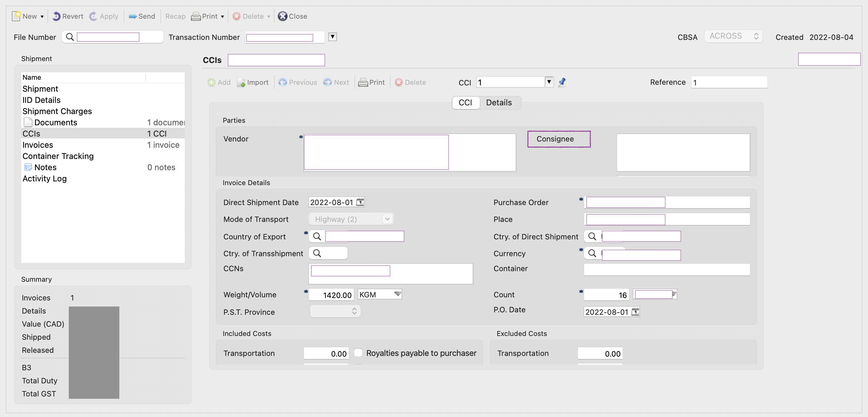Screen dimensions: 868x417
Task: Click the CCI toolbar Delete icon
Action: click(x=399, y=82)
